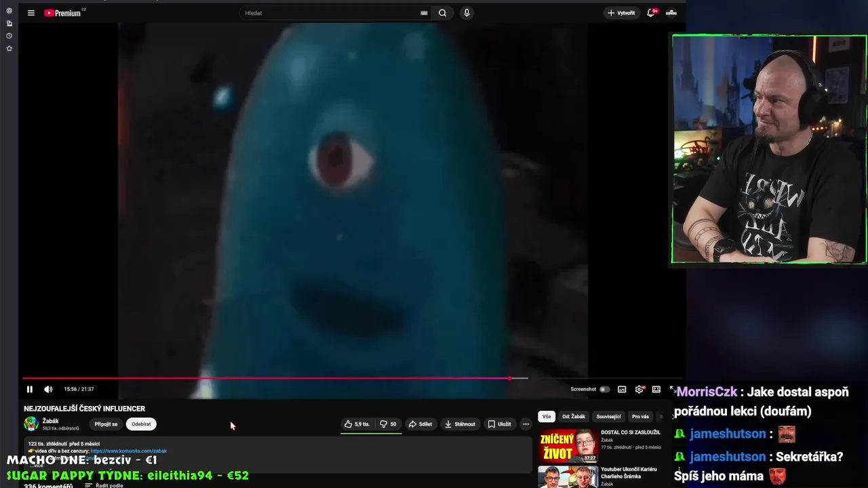
Task: Enter fullscreen mode
Action: [673, 389]
